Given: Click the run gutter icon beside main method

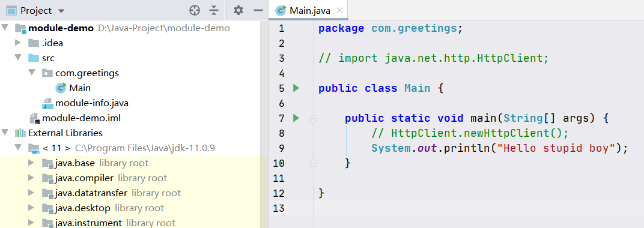Looking at the screenshot, I should 296,118.
